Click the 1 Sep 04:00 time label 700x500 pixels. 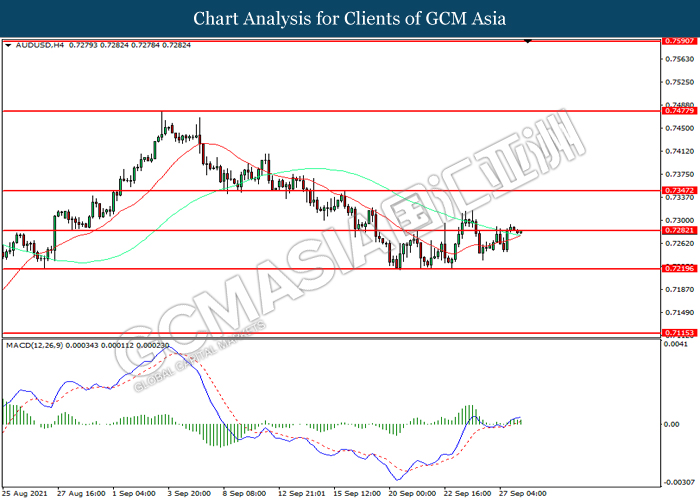click(134, 493)
